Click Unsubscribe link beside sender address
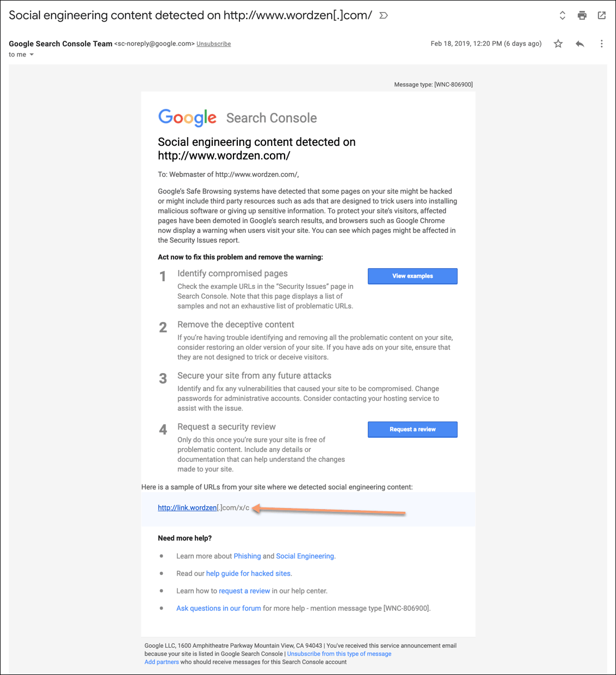616x675 pixels. (213, 44)
